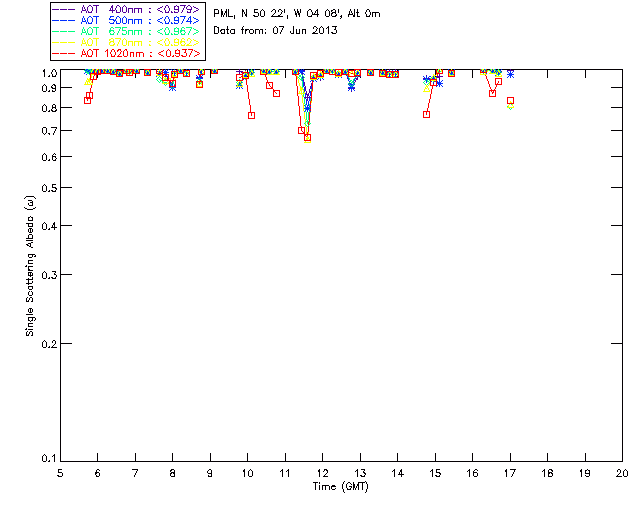Screen dimensions: 640x512
Task: Click the 'Time (GMT)' x-axis title
Action: coord(341,487)
